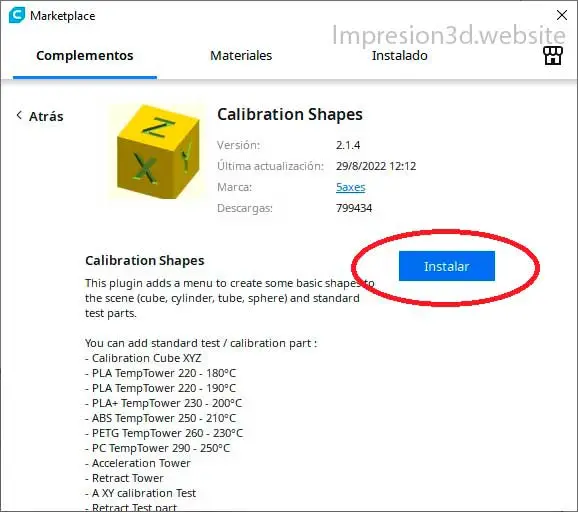The height and width of the screenshot is (512, 578).
Task: Click the Calibration Shapes plugin title
Action: pyautogui.click(x=290, y=114)
